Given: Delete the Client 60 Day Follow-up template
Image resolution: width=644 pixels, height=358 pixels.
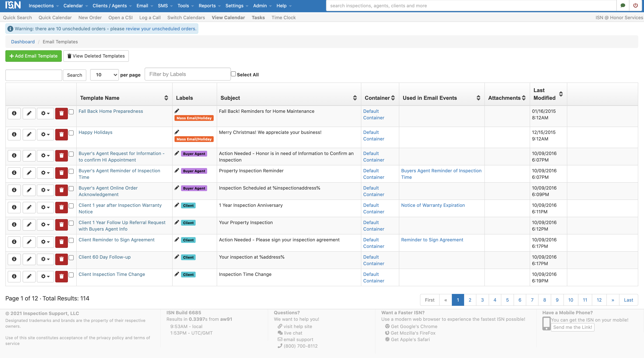Looking at the screenshot, I should click(61, 259).
